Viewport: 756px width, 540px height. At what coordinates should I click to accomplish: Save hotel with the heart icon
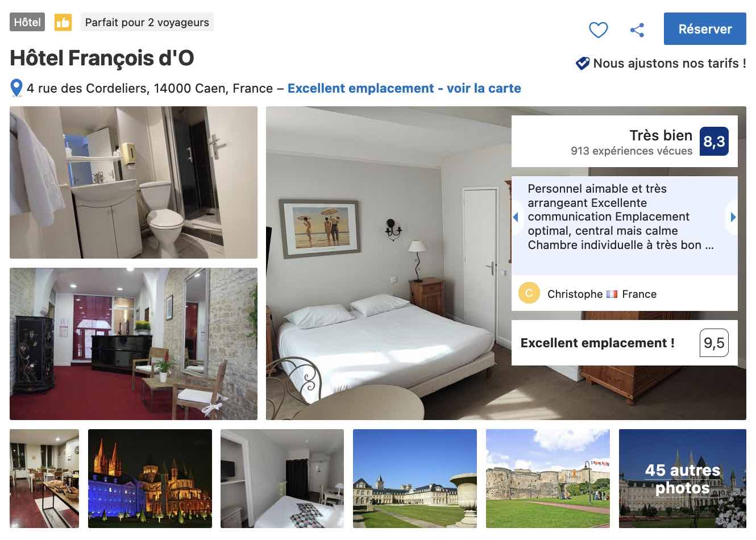(598, 30)
